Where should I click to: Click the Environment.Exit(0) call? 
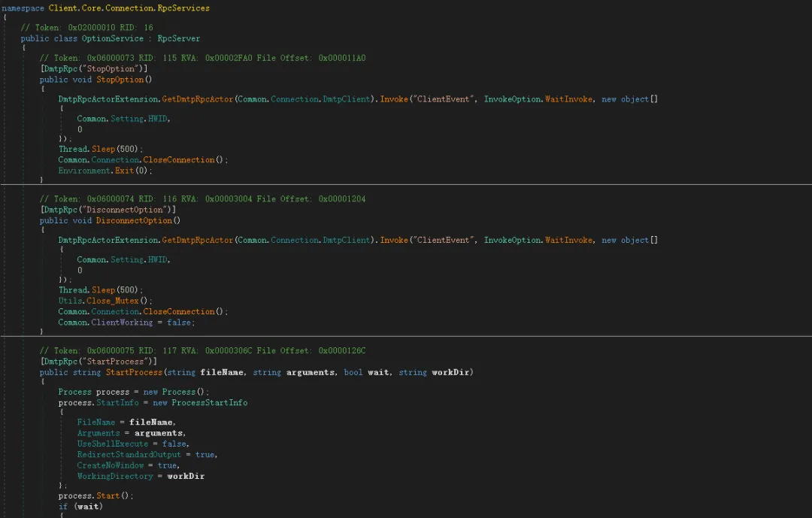[x=105, y=171]
